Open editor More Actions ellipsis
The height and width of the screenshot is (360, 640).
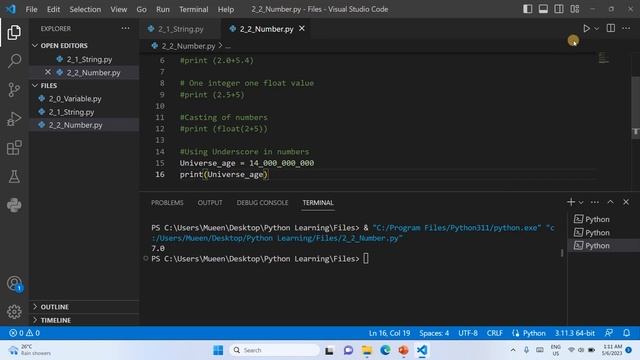(x=626, y=28)
